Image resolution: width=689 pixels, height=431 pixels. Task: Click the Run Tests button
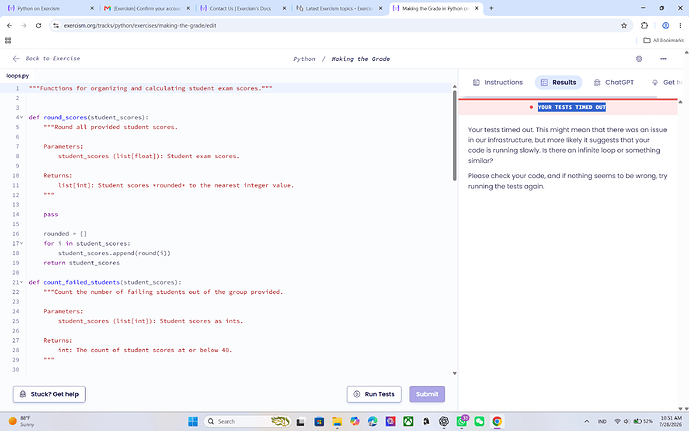[374, 394]
